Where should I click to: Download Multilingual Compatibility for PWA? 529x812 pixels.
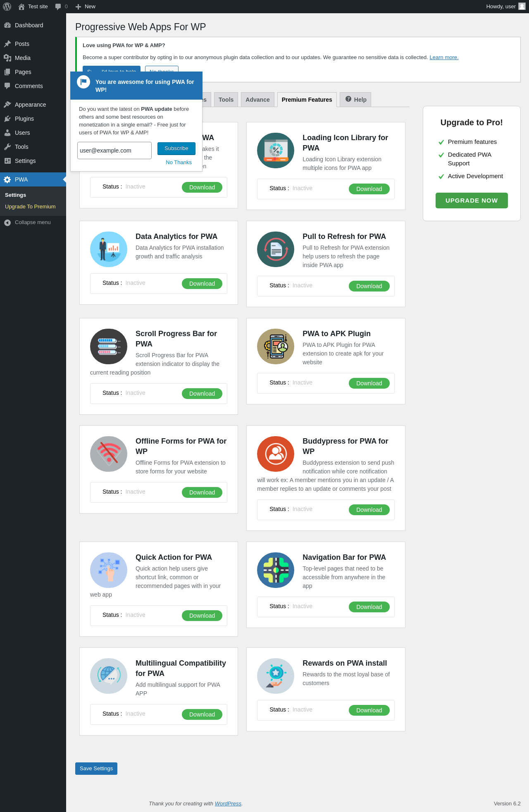[202, 714]
